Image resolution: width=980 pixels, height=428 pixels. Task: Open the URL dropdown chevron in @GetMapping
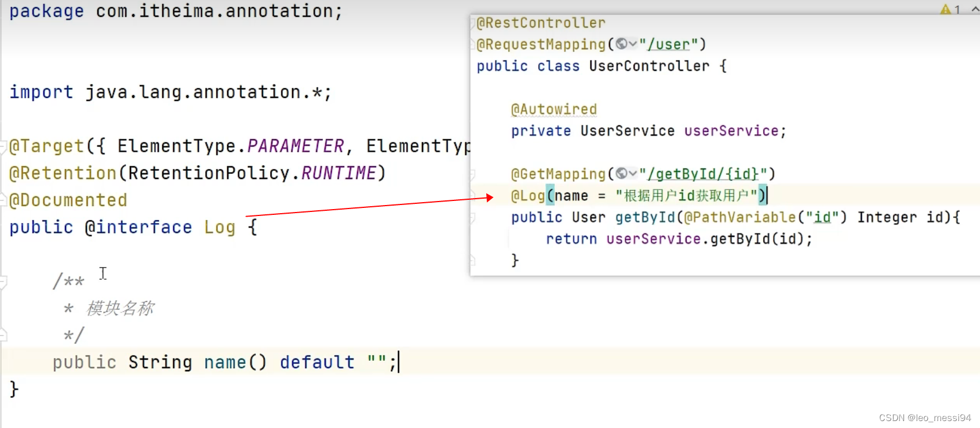coord(633,174)
